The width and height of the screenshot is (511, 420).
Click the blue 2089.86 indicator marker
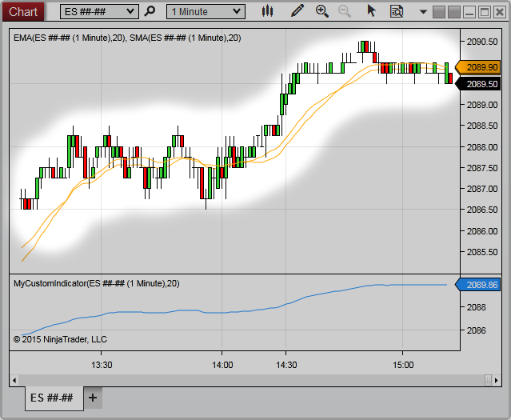coord(481,284)
